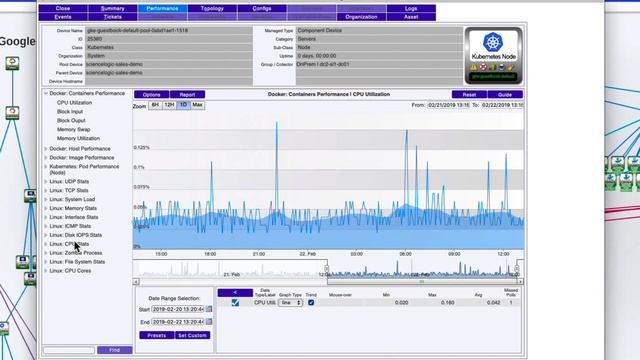Image resolution: width=640 pixels, height=360 pixels.
Task: Select right-map node with download arrow, upper row
Action: coord(618,163)
